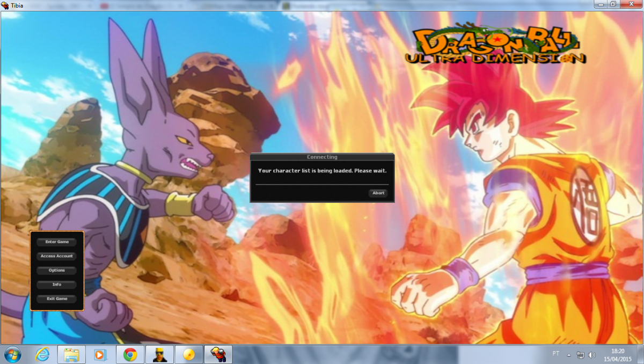
Task: Click the Enter Game button
Action: 57,242
